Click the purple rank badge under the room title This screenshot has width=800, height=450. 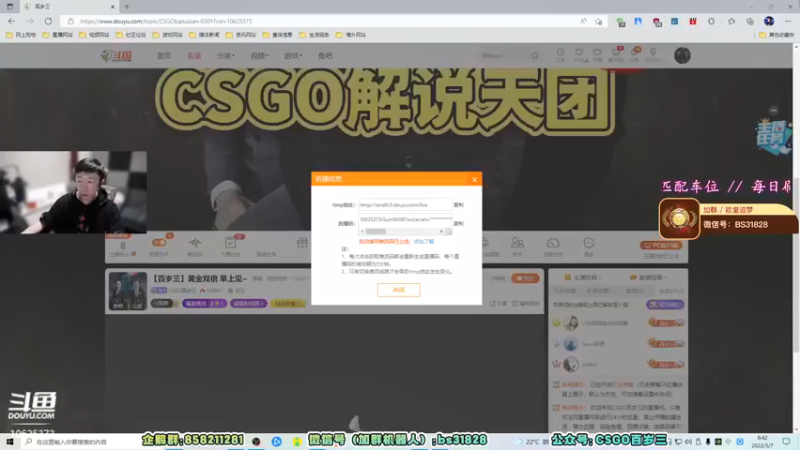click(x=205, y=304)
